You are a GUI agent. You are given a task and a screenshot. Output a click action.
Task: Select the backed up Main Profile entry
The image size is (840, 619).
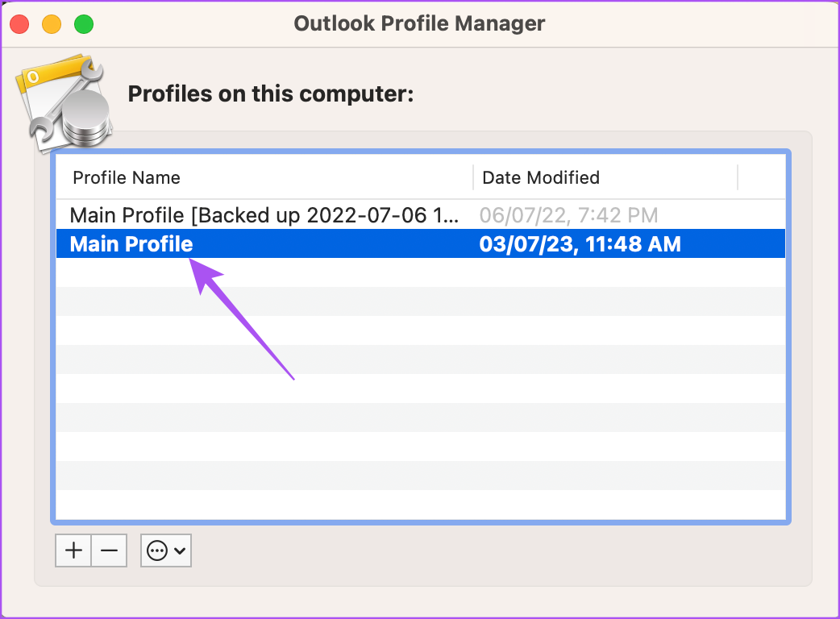(x=264, y=215)
